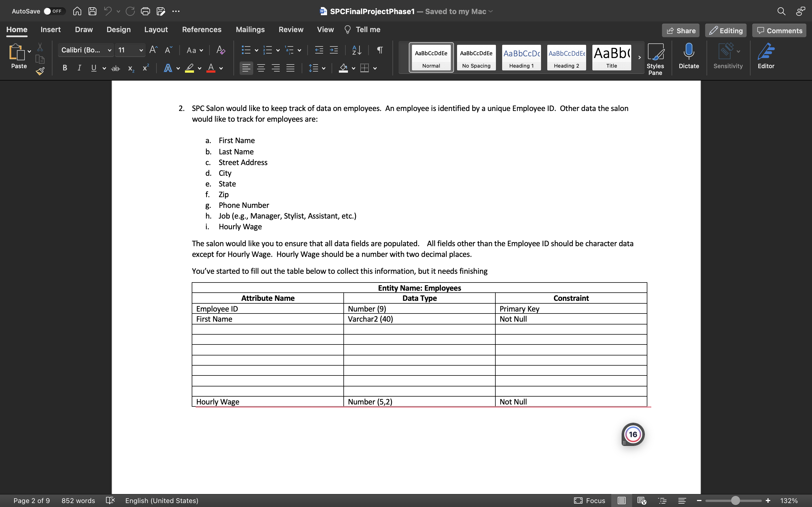
Task: Increase paragraph indent
Action: [334, 50]
